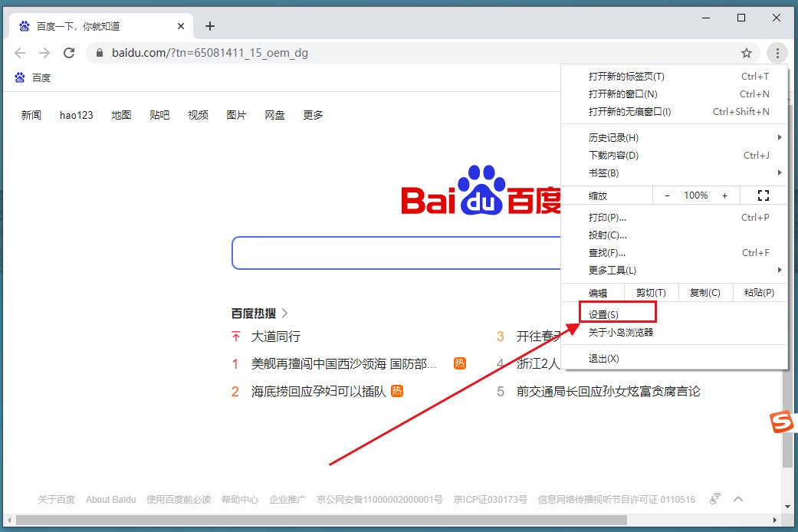
Task: Open 关于小岛浏览器 menu item
Action: pos(675,333)
